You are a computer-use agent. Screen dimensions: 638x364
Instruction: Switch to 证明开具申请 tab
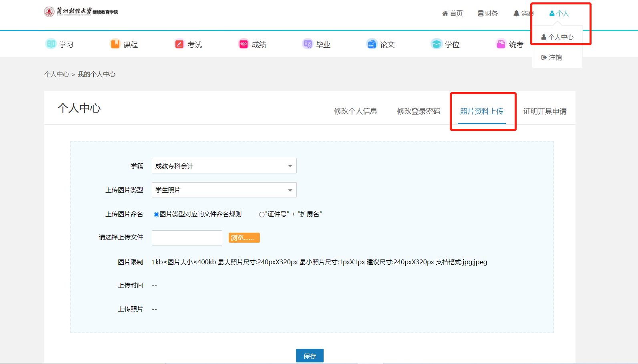545,111
